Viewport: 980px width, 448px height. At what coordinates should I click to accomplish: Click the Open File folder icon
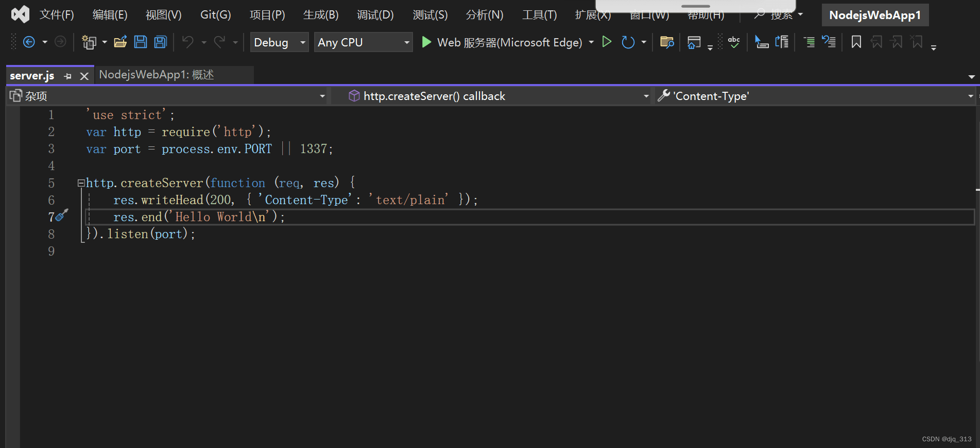(121, 42)
